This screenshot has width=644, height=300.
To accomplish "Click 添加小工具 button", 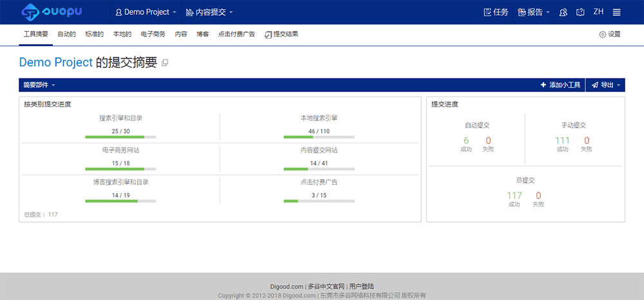I will point(561,85).
